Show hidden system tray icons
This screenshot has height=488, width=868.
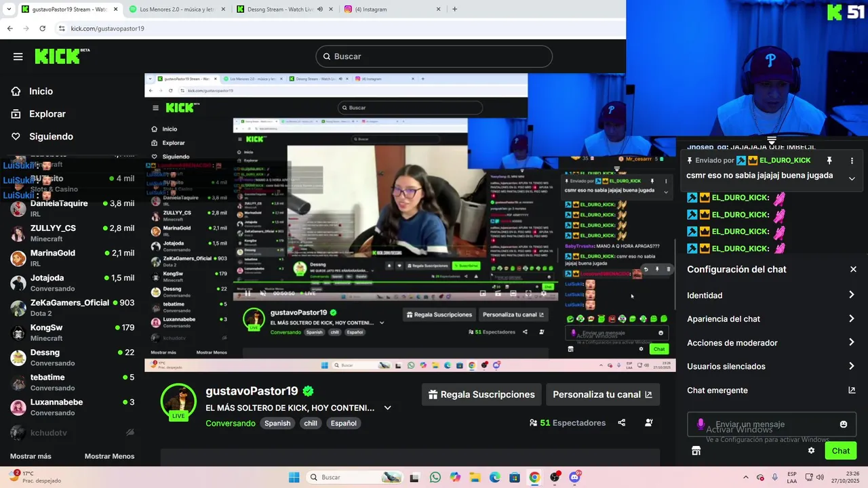pos(745,477)
